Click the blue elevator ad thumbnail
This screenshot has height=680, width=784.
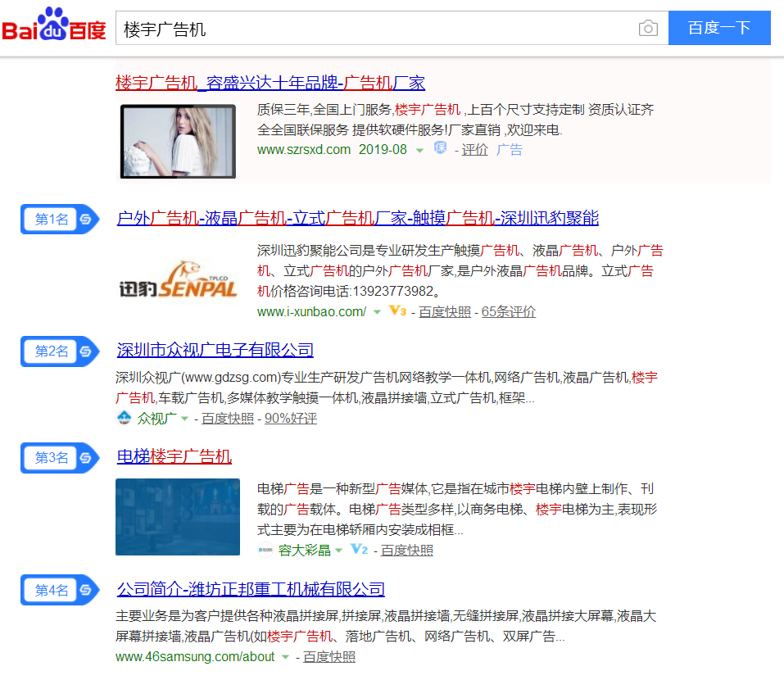tap(178, 517)
